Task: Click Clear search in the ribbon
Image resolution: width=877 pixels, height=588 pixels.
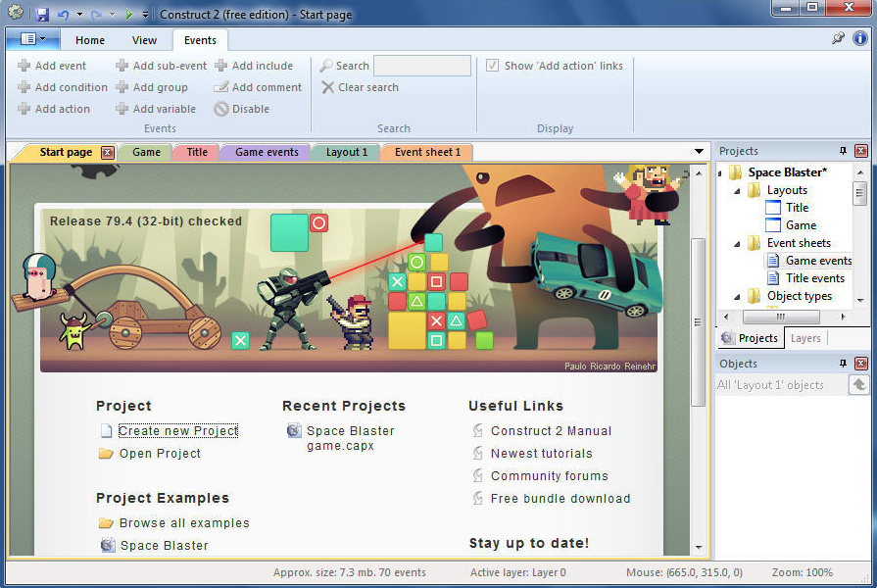Action: point(361,87)
